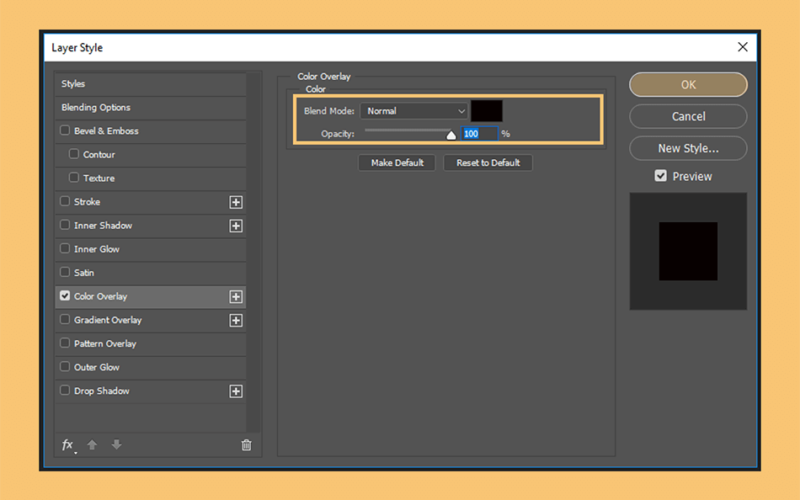The width and height of the screenshot is (800, 500).
Task: Select the Styles section
Action: pyautogui.click(x=151, y=84)
